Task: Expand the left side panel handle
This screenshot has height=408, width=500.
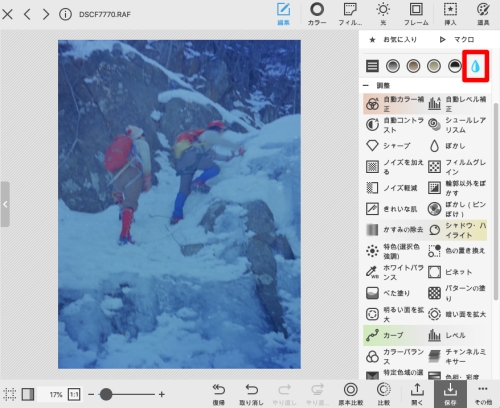Action: pyautogui.click(x=5, y=204)
